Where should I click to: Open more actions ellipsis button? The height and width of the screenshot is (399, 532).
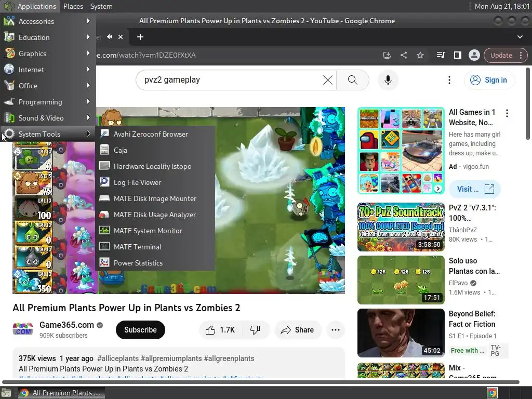336,330
